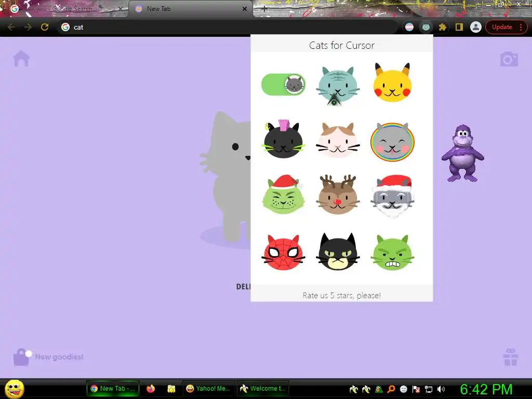Close the New Tab tab
This screenshot has width=532, height=399.
(x=245, y=9)
